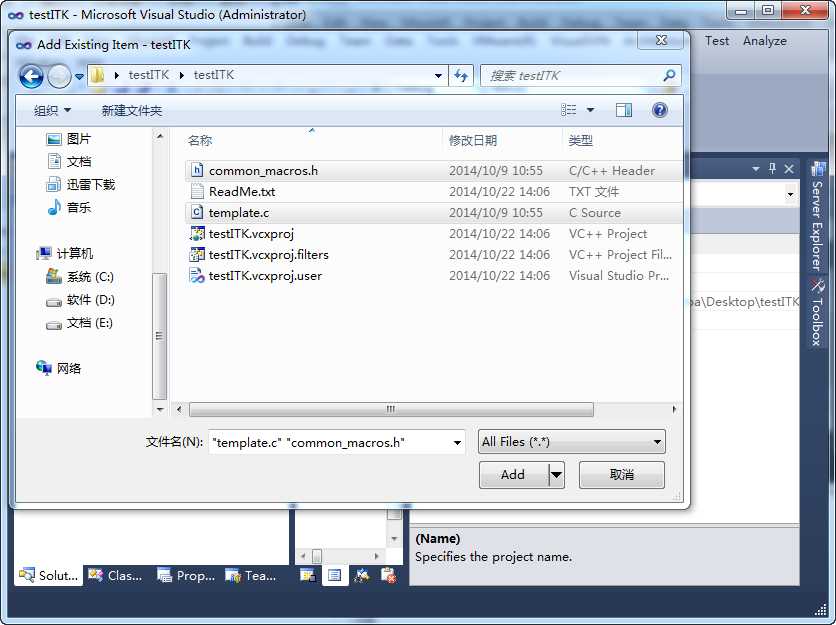The width and height of the screenshot is (836, 625).
Task: Select first testITK path segment
Action: pos(148,75)
